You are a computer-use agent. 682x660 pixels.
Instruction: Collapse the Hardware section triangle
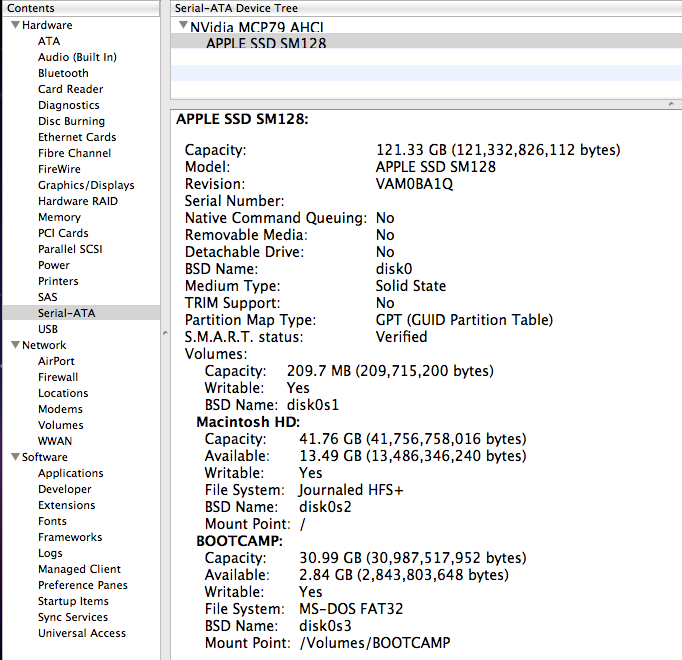pos(15,25)
